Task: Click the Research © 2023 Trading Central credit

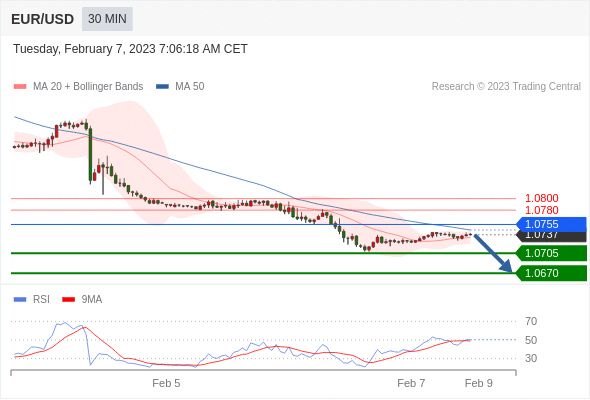Action: (506, 87)
